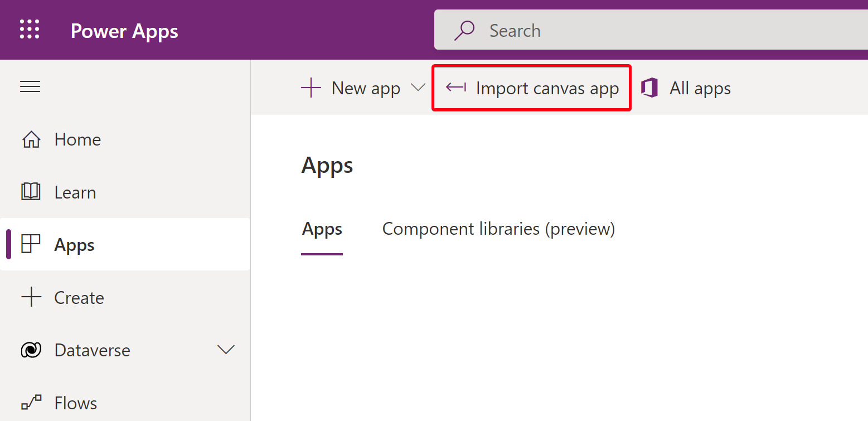Screen dimensions: 868x421
Task: Open the app launcher waffle icon
Action: coord(30,29)
